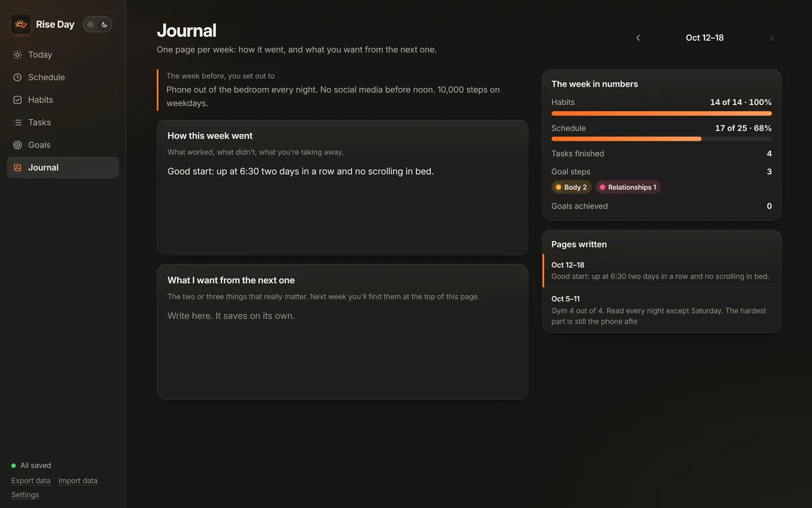Click the All saved status text
This screenshot has height=508, width=812.
(36, 466)
